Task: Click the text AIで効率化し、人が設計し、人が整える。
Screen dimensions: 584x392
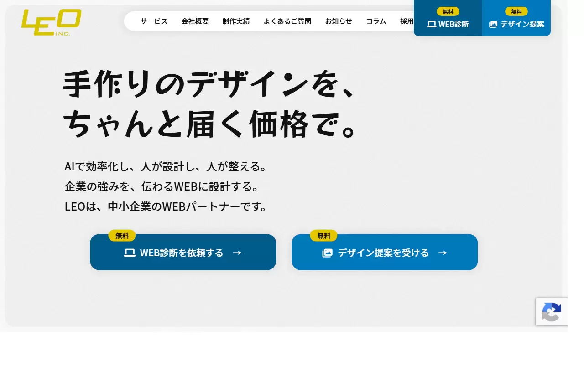Action: click(x=165, y=166)
